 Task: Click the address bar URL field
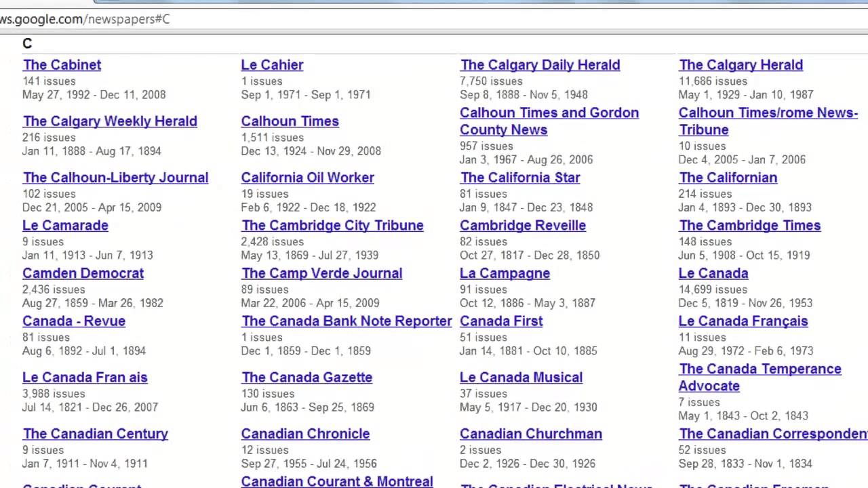(434, 19)
